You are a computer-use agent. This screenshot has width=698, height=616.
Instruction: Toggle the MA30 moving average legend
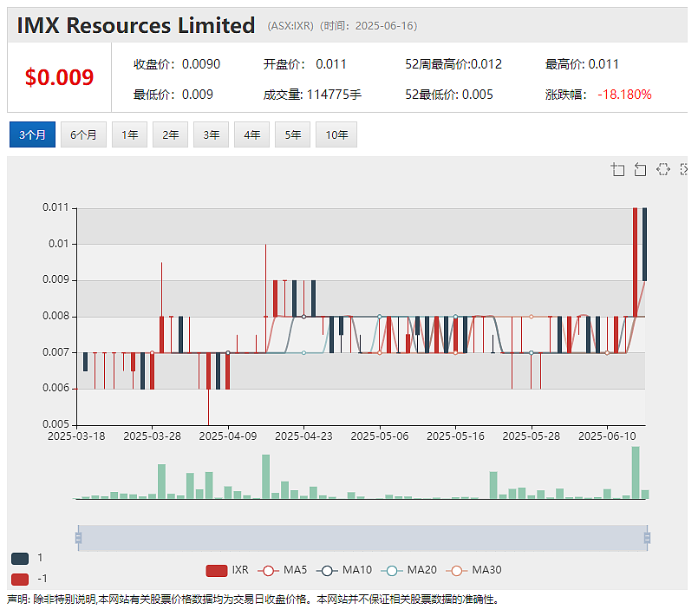coord(473,570)
